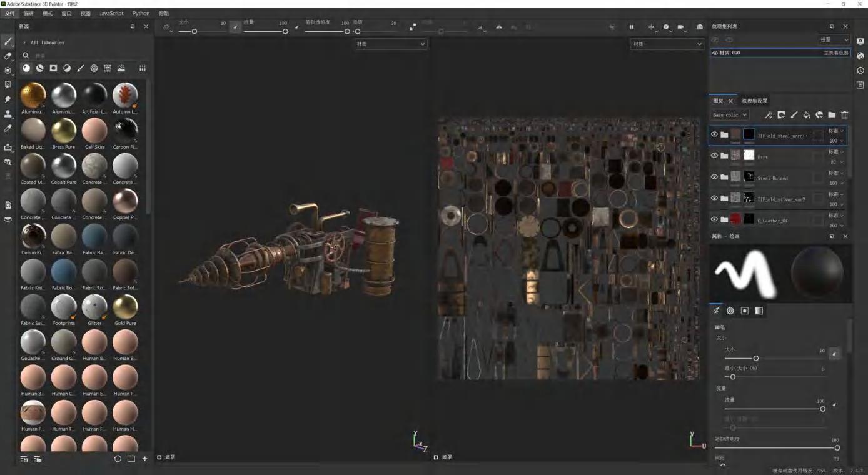Select the Paint brush tool
Screen dimensions: 868x475
(8, 42)
